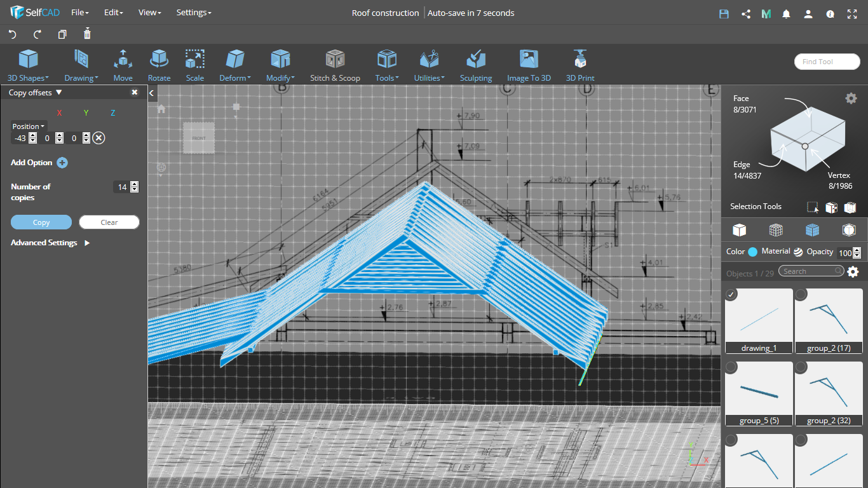Click the Clear button
Screen dimensions: 868x488
pos(109,222)
